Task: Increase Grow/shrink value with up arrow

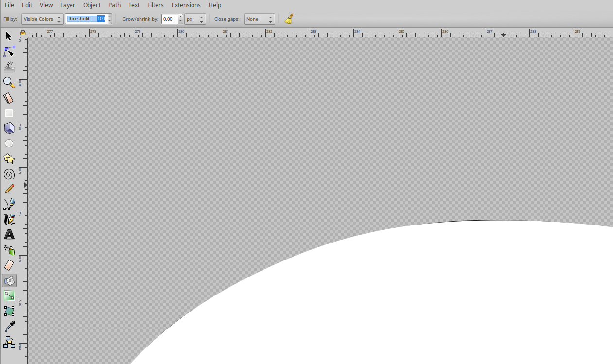Action: (180, 17)
